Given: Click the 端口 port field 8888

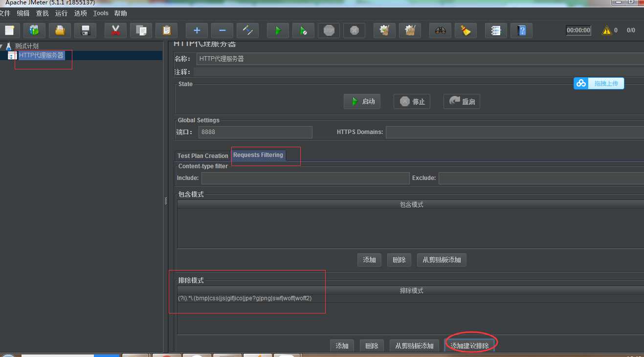Looking at the screenshot, I should pyautogui.click(x=255, y=132).
